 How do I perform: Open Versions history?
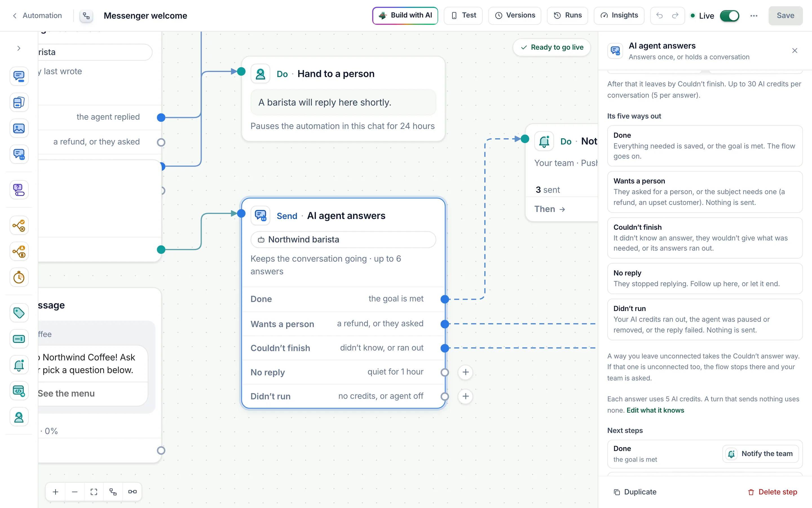click(515, 16)
